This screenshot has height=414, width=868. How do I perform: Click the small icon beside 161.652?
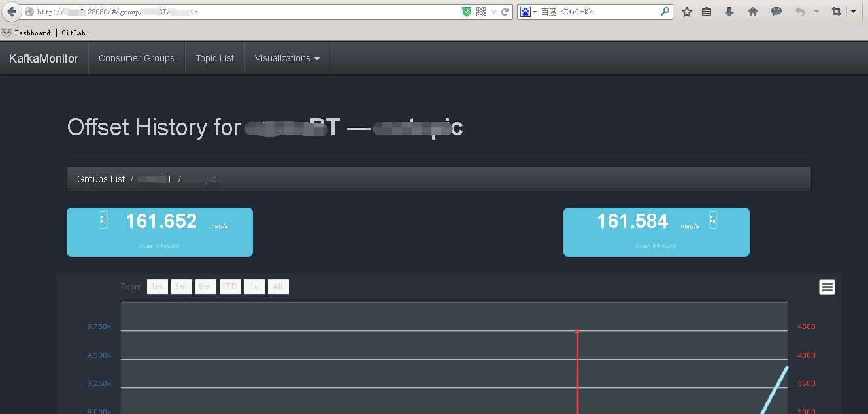coord(103,220)
